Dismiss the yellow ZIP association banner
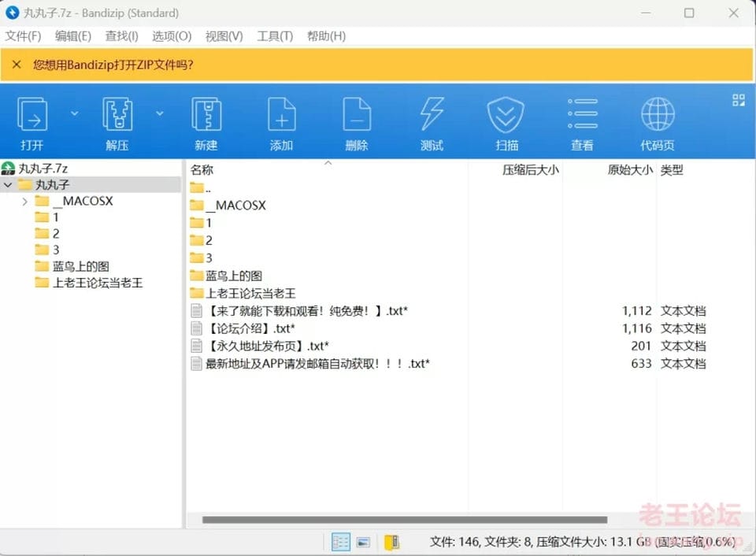 click(x=17, y=65)
